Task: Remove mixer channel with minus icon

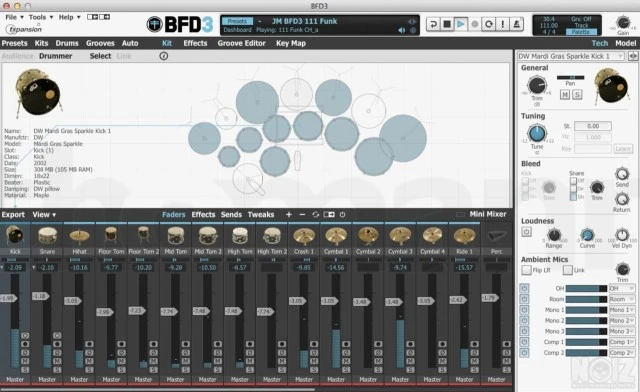Action: 302,214
